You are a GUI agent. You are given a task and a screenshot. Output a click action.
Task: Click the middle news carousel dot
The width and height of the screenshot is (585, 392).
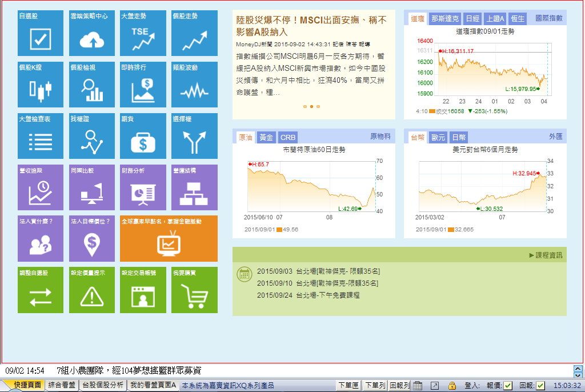pos(311,106)
